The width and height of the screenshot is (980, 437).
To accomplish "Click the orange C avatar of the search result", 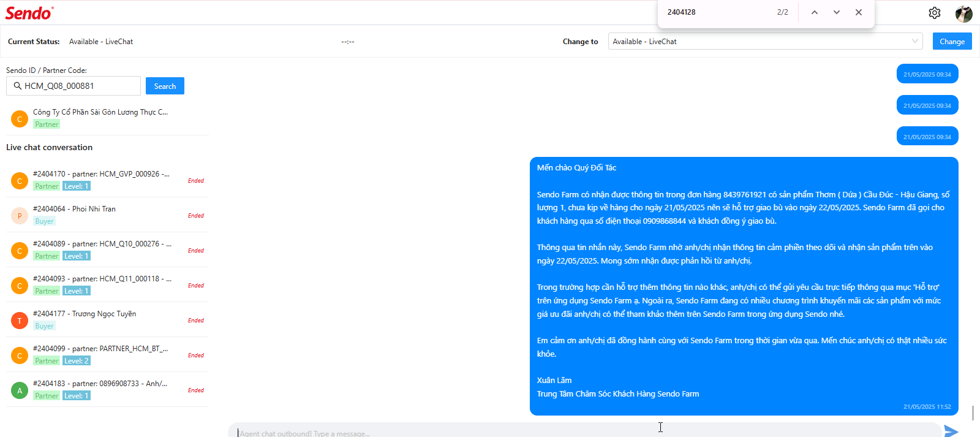I will point(20,119).
